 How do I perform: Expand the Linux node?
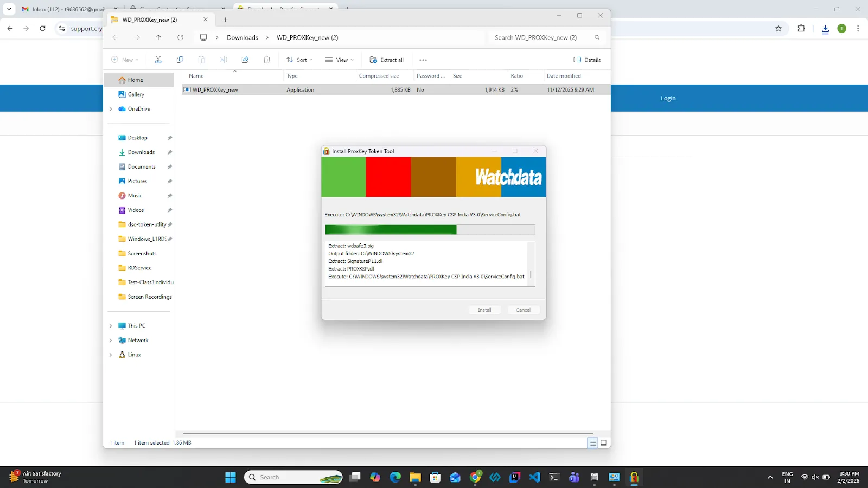pos(111,355)
